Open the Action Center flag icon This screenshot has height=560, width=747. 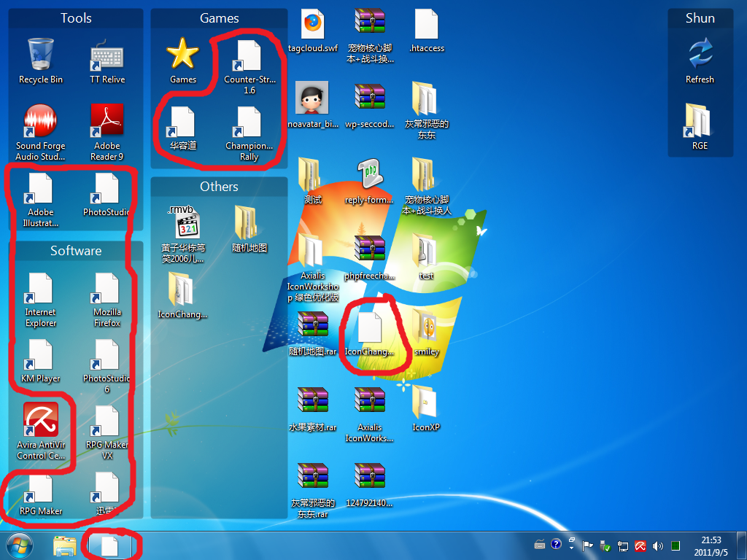(x=589, y=545)
